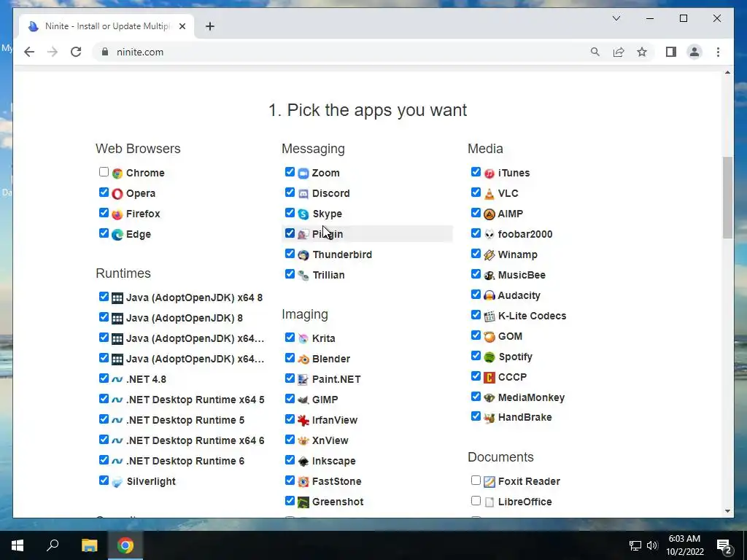Click the page vertical scrollbar thumb
747x560 pixels.
pos(727,197)
